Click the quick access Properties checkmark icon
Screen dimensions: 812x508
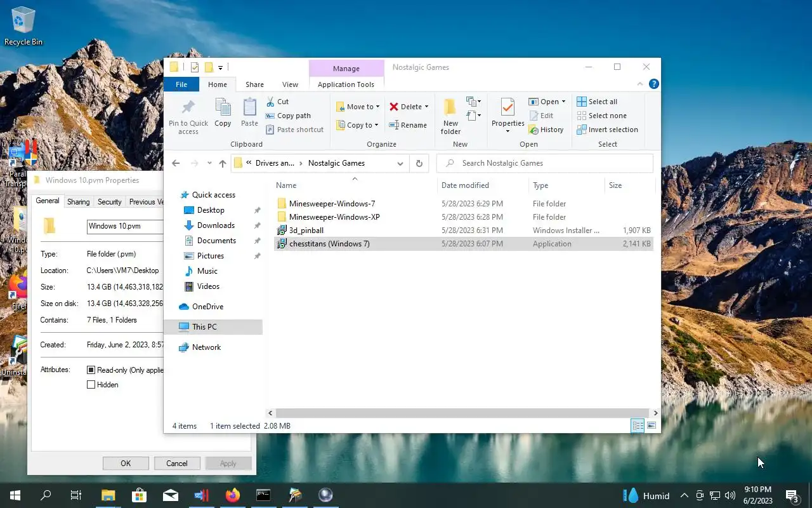click(195, 67)
